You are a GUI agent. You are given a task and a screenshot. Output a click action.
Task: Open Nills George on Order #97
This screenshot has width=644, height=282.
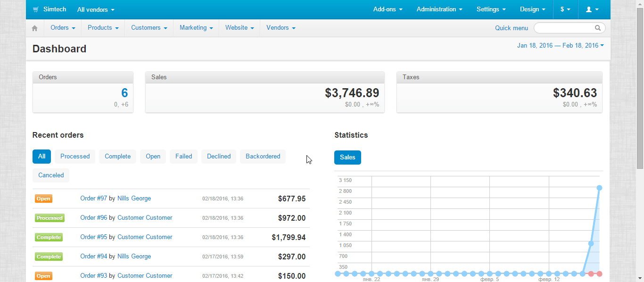(x=134, y=199)
